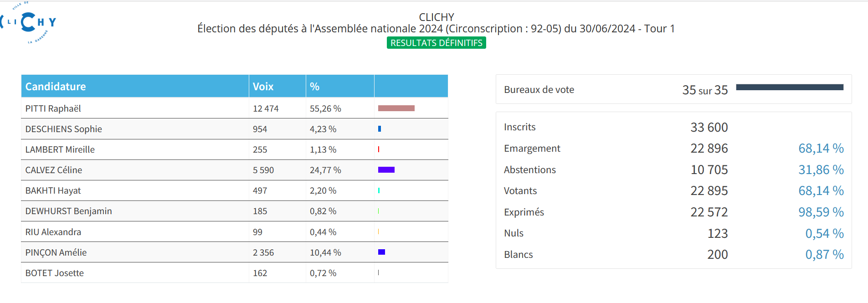The width and height of the screenshot is (868, 303).
Task: Click the Bureaux de vote progress bar
Action: tap(789, 87)
